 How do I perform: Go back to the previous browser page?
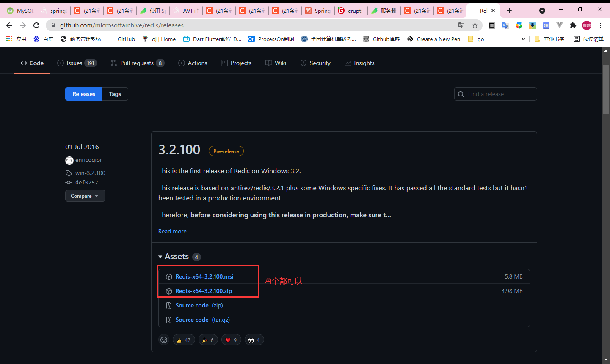pyautogui.click(x=9, y=25)
